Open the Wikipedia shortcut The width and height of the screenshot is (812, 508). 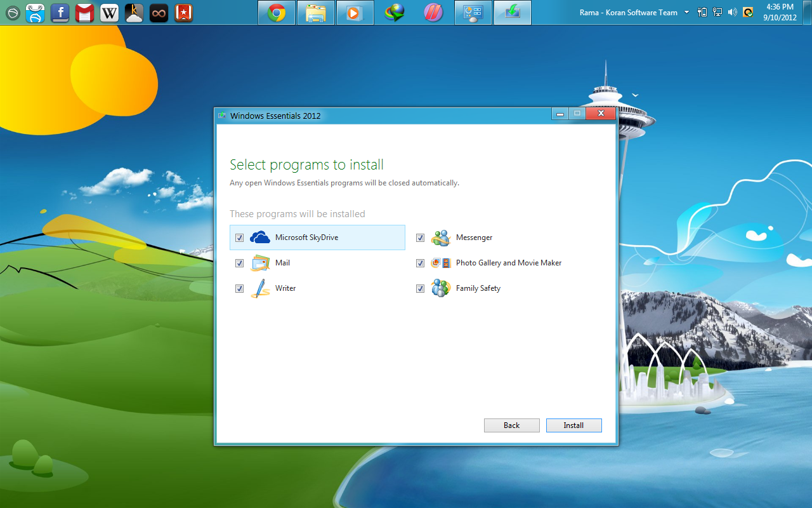click(108, 12)
